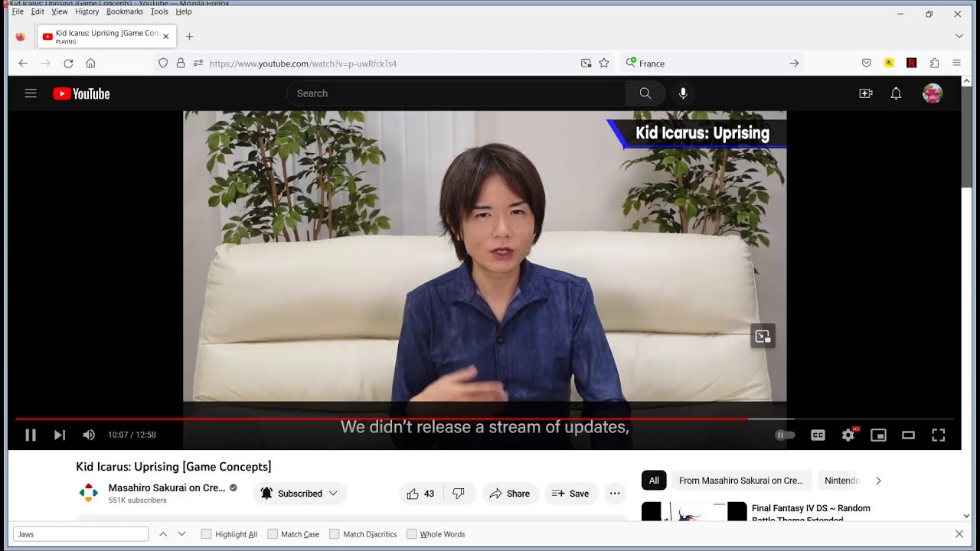
Task: Save the video to a playlist
Action: tap(570, 494)
